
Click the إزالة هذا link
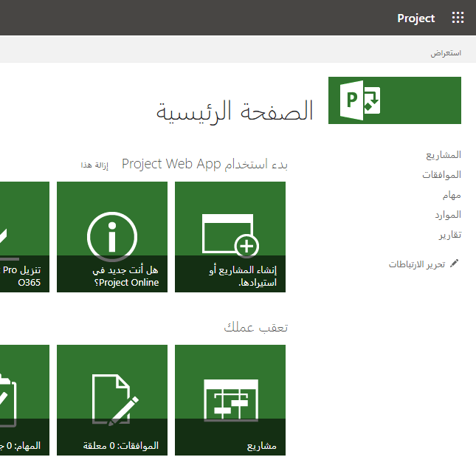point(94,165)
